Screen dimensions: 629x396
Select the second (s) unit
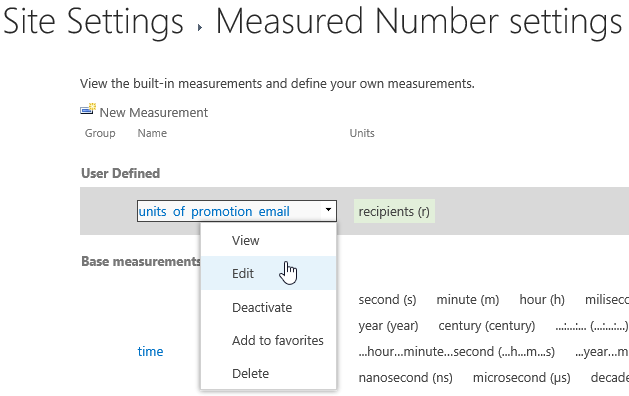coord(387,300)
